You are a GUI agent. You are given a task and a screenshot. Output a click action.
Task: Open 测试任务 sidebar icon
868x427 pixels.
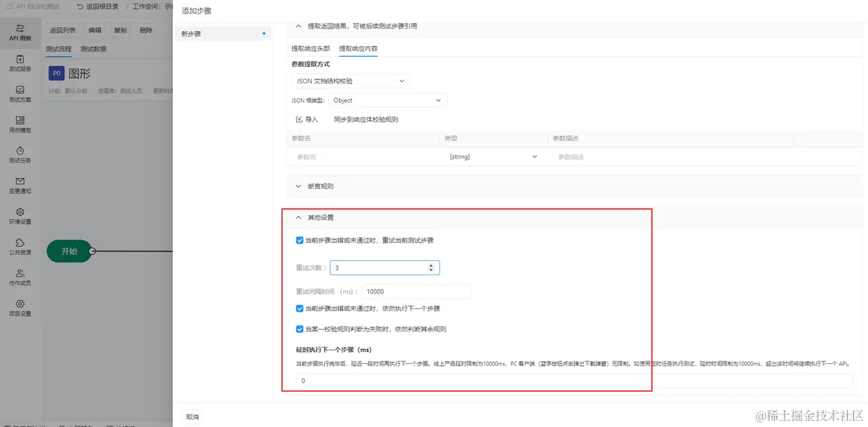click(x=20, y=155)
